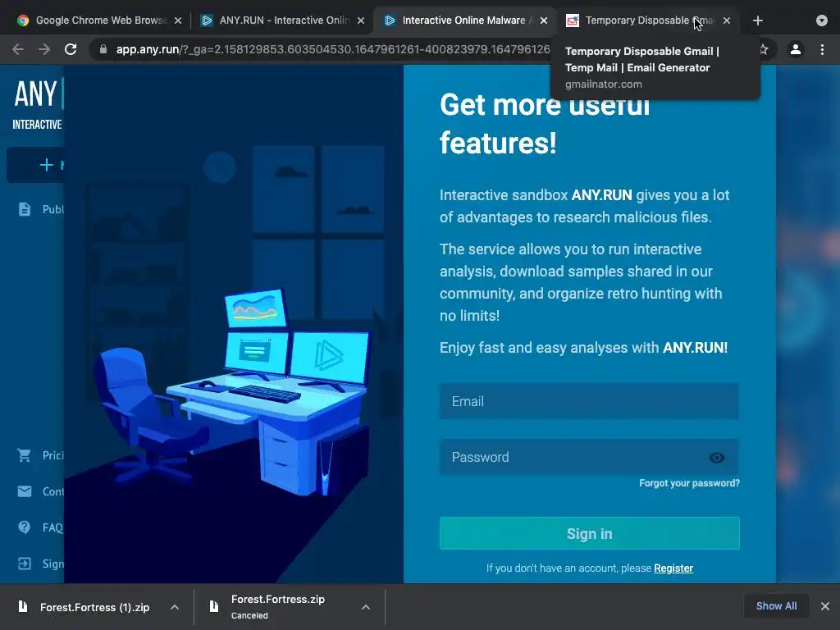Screen dimensions: 840x630
Task: Toggle password visibility eye icon
Action: point(717,458)
